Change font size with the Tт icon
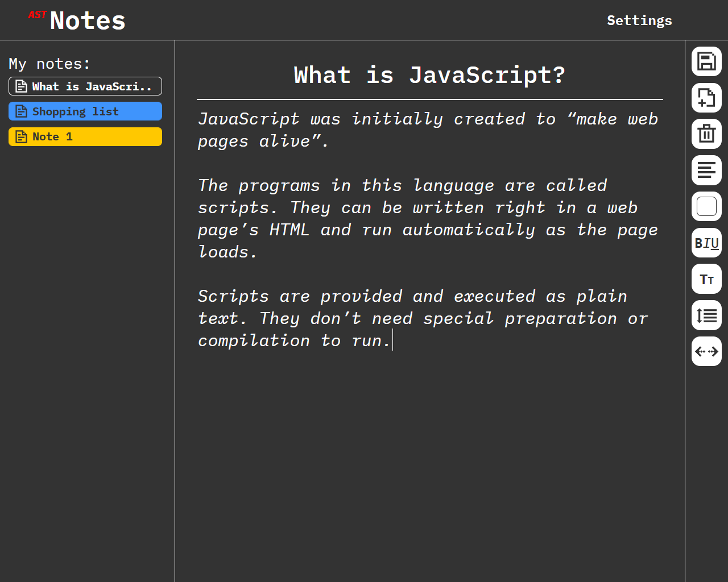Viewport: 728px width, 582px height. tap(706, 280)
